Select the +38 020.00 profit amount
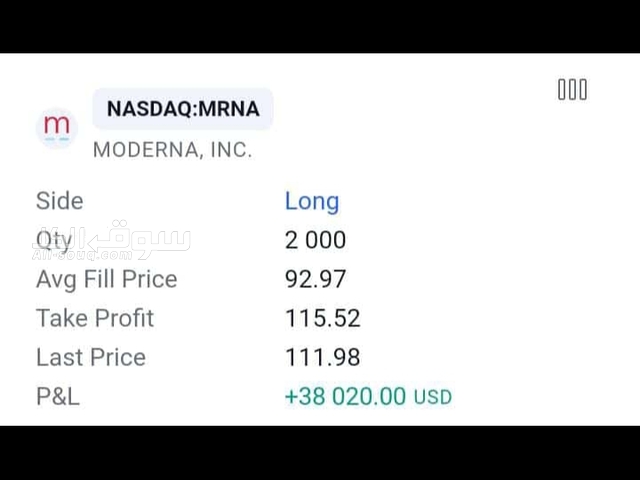 point(346,396)
